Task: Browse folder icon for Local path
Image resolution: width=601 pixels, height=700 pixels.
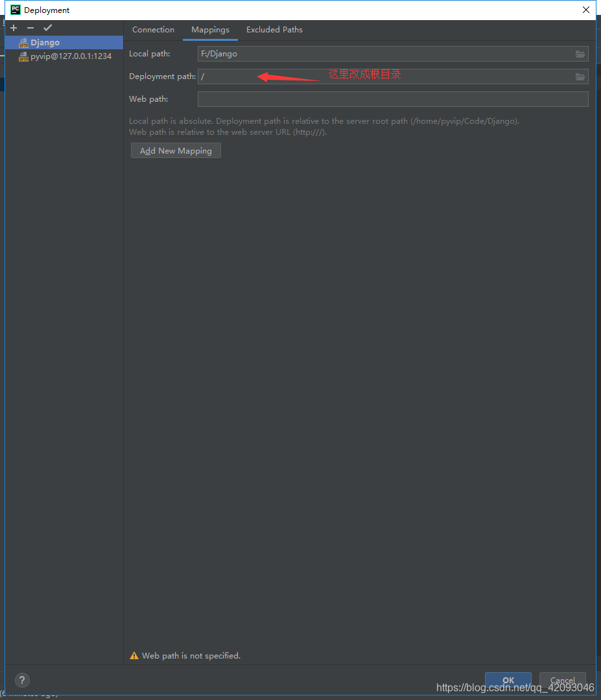Action: (580, 54)
